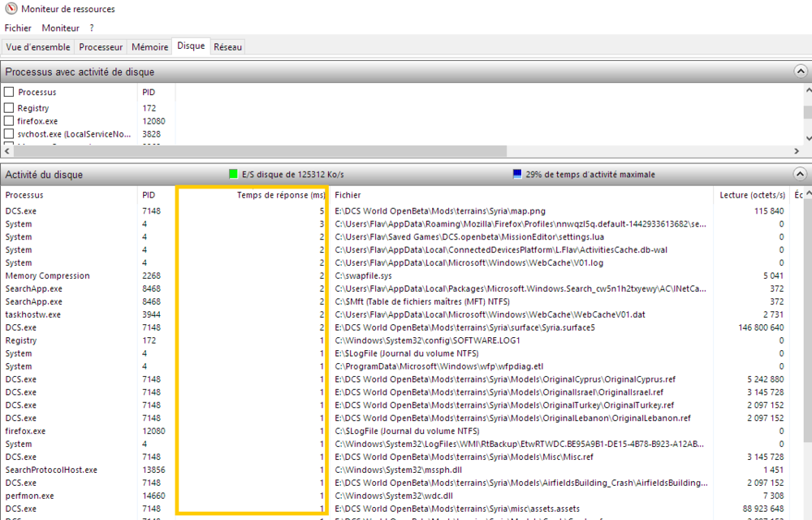Enable the svchost.exe process checkbox

click(x=9, y=133)
